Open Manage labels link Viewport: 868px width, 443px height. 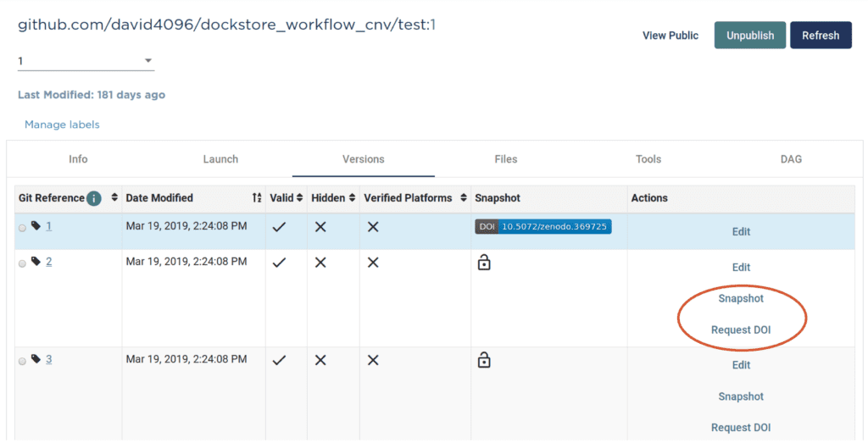tap(62, 125)
